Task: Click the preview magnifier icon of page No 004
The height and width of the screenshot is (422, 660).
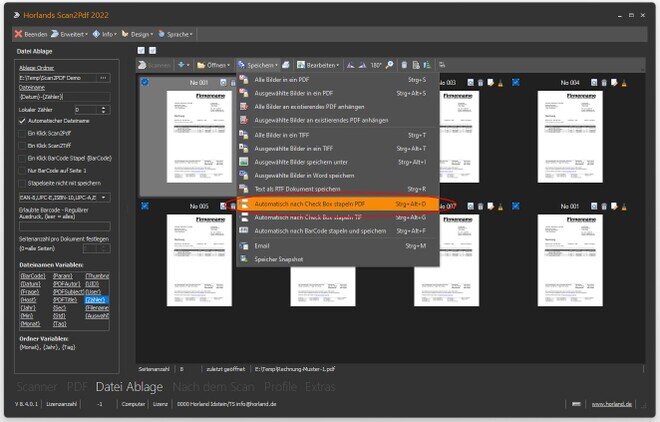Action: click(594, 82)
